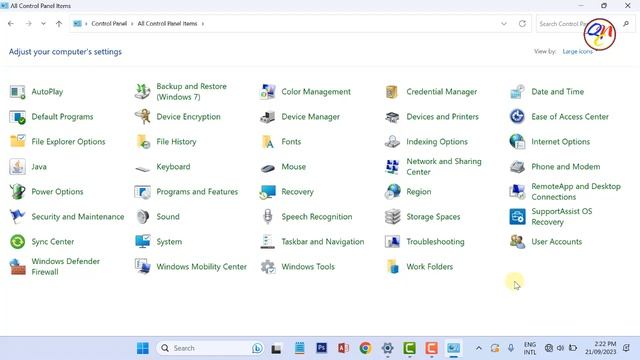The height and width of the screenshot is (360, 640).
Task: Open Backup and Restore icon
Action: (142, 92)
